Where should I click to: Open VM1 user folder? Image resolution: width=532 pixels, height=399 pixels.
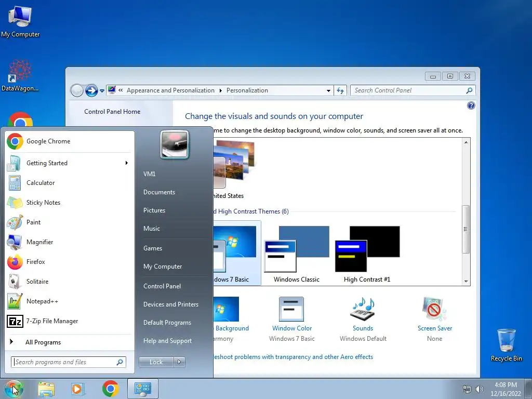pos(149,174)
